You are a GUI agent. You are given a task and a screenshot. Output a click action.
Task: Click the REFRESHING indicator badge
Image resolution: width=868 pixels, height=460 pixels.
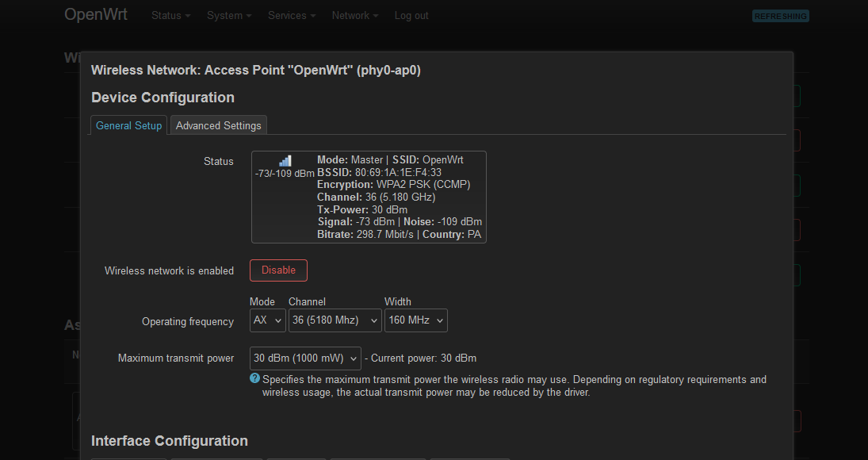tap(781, 16)
